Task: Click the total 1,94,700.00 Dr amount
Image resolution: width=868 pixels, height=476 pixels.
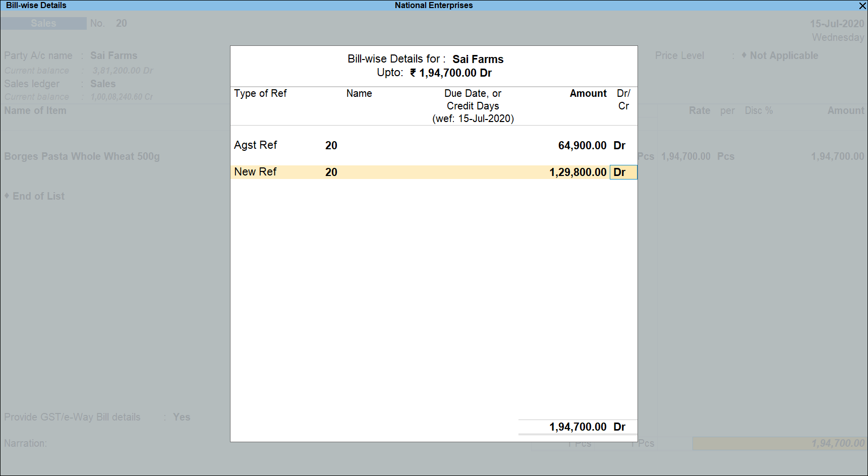Action: 577,427
